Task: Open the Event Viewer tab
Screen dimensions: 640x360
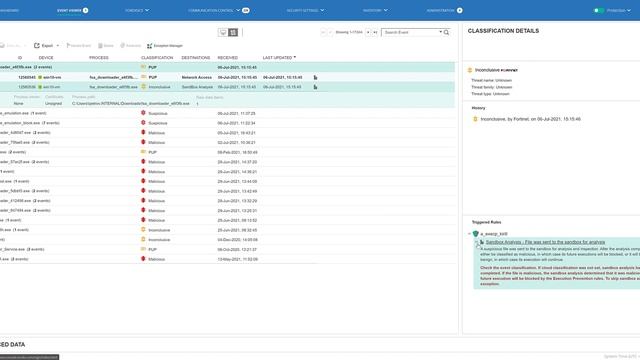Action: 69,10
